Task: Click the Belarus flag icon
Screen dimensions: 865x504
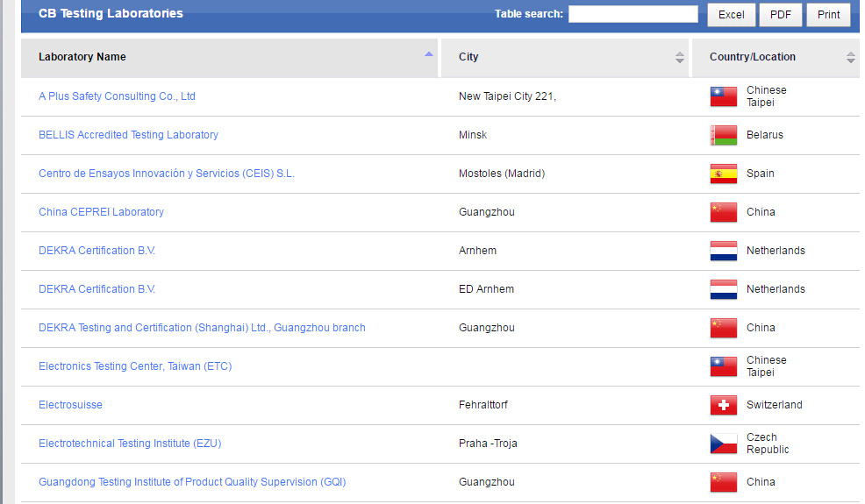Action: [x=723, y=135]
